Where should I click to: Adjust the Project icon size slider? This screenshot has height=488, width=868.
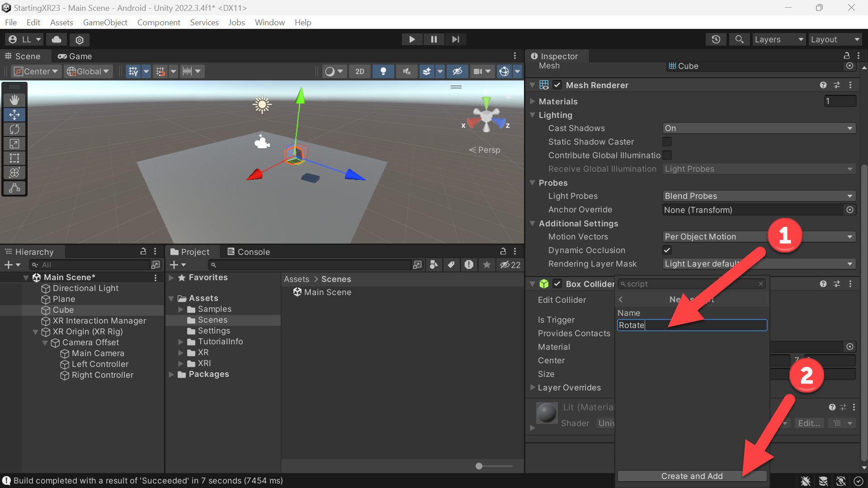point(494,466)
